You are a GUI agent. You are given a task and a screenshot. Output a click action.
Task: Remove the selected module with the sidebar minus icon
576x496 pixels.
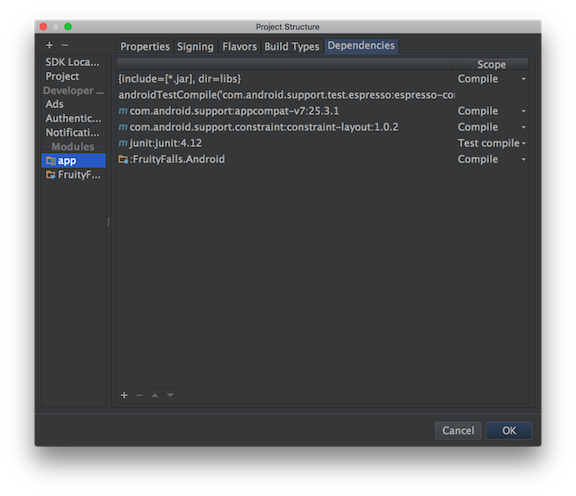click(65, 45)
